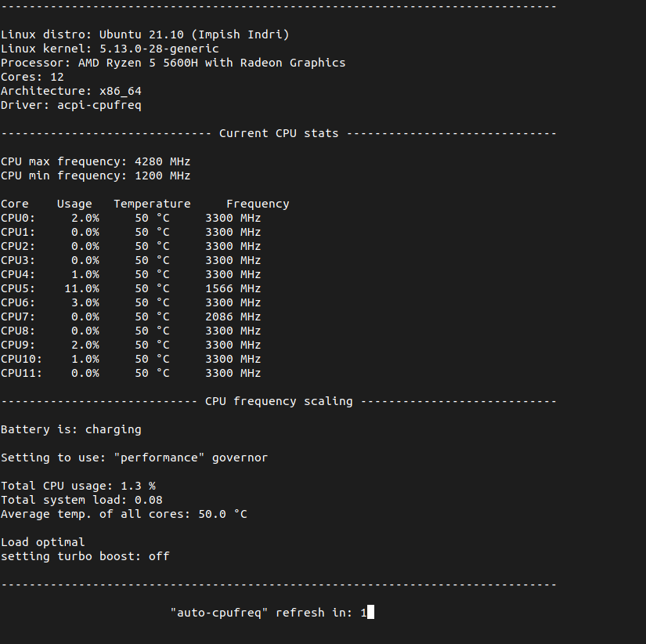Click the CPU9 row label
The height and width of the screenshot is (644, 646).
[18, 345]
